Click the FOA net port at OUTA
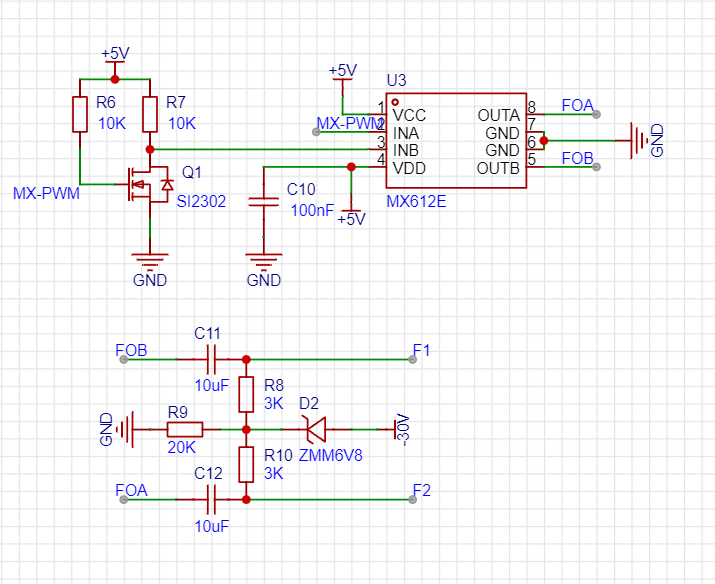The width and height of the screenshot is (715, 584). [x=596, y=114]
